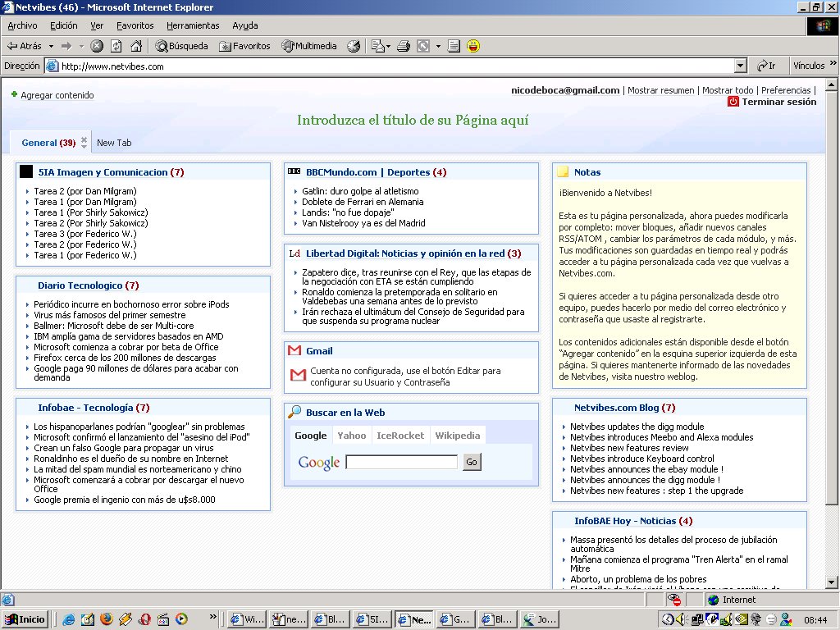
Task: Open the Búsqueda search pane
Action: coord(181,46)
